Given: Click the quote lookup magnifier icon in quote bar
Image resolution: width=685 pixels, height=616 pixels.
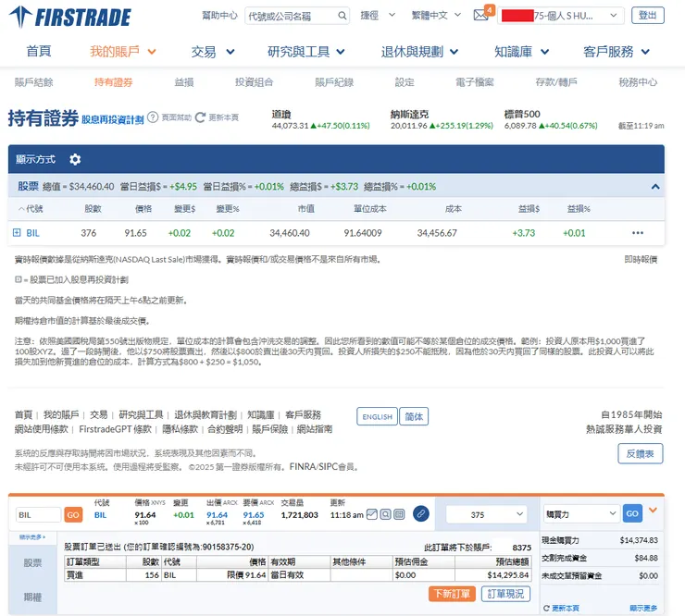Looking at the screenshot, I should [385, 514].
